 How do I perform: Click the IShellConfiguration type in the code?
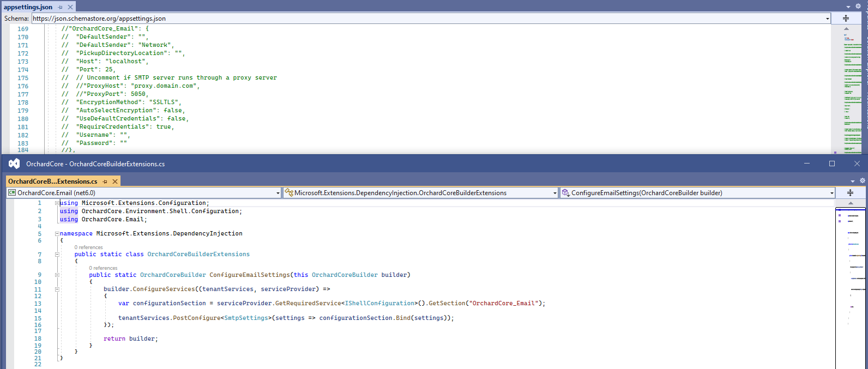pos(379,303)
